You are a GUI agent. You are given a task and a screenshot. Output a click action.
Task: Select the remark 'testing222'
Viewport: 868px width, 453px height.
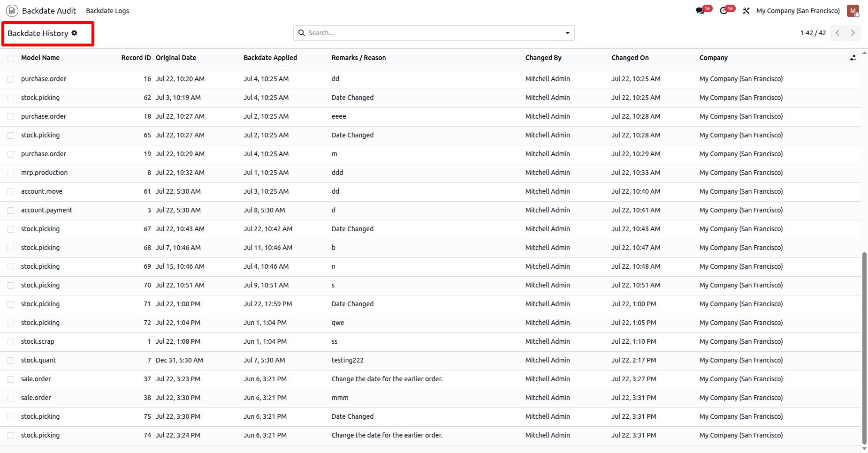(x=348, y=360)
